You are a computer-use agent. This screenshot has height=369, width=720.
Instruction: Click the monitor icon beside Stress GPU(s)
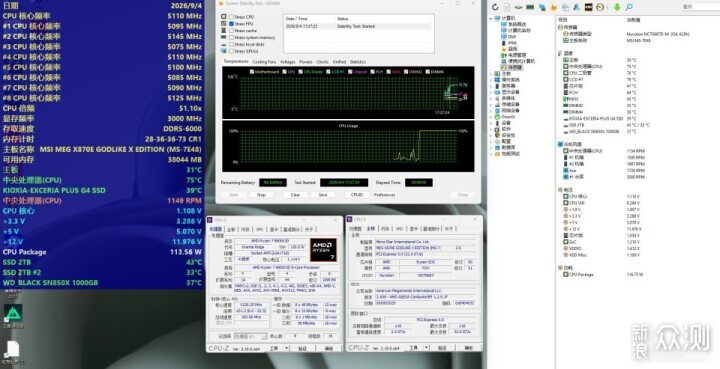point(224,51)
